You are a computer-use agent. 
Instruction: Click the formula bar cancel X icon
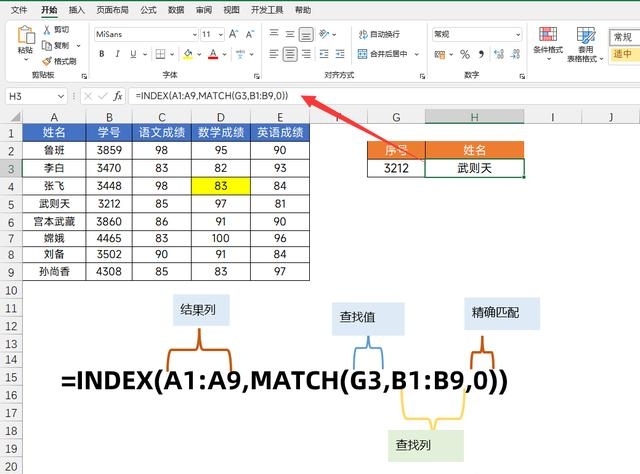pyautogui.click(x=87, y=96)
